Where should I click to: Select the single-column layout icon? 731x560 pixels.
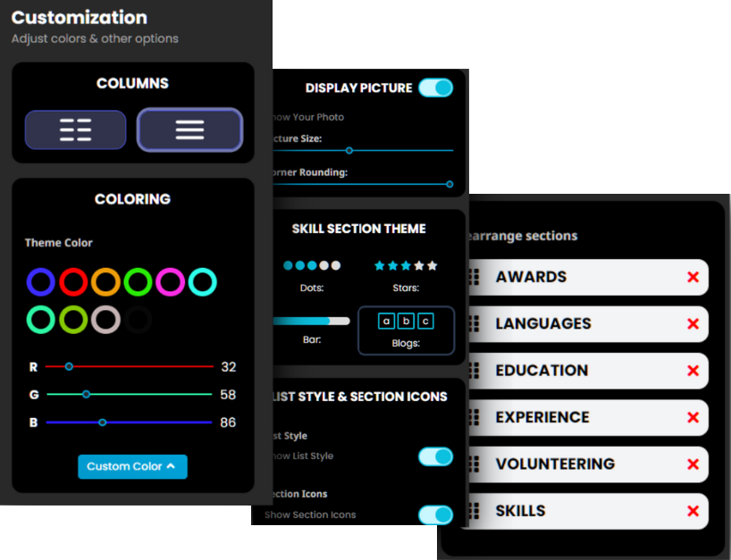[189, 130]
